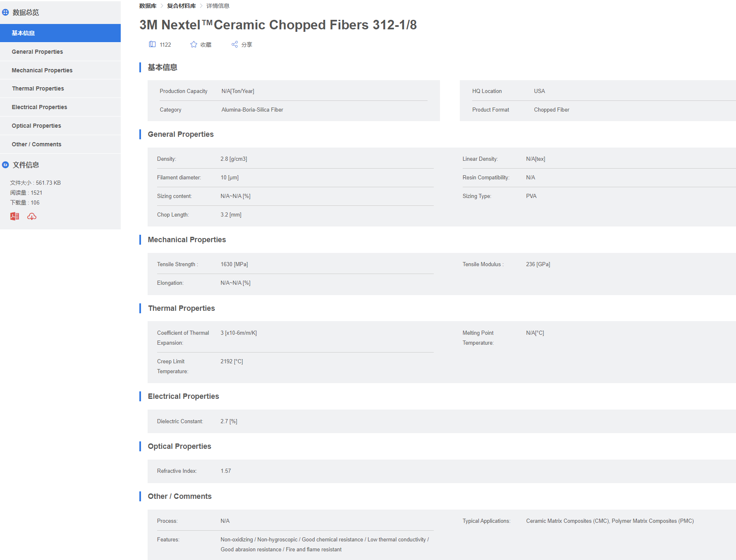Click the 1.57 refractive index value
Viewport: 736px width, 560px height.
(226, 471)
